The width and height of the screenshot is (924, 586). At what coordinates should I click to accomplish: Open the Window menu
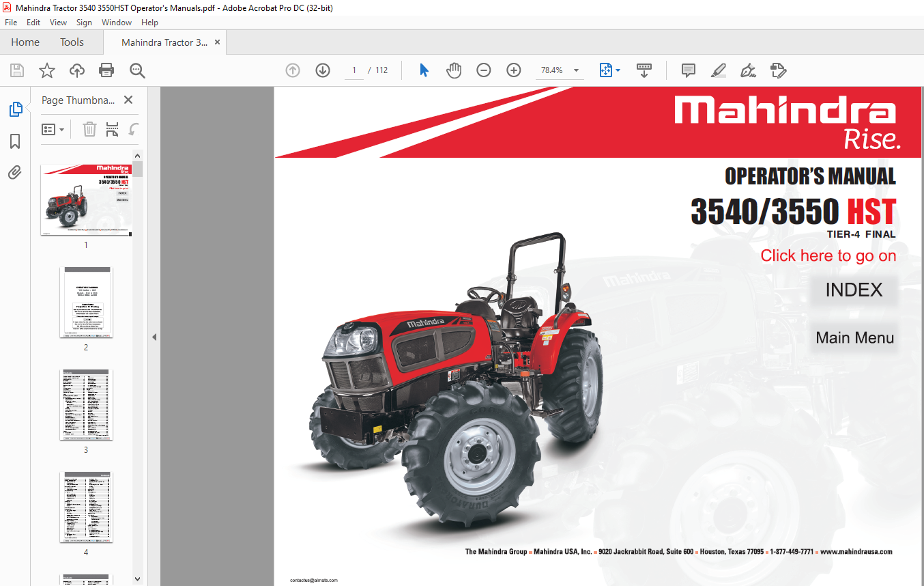tap(117, 23)
